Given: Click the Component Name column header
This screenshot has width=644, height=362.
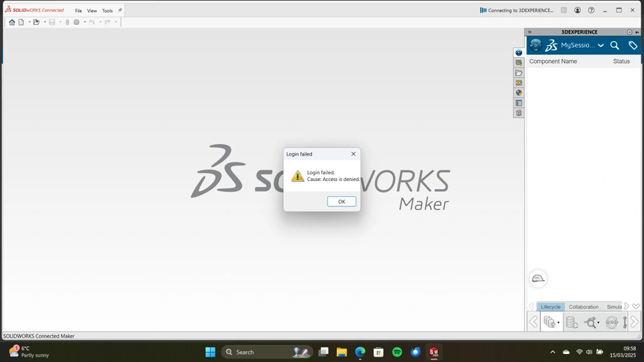Looking at the screenshot, I should (x=553, y=62).
